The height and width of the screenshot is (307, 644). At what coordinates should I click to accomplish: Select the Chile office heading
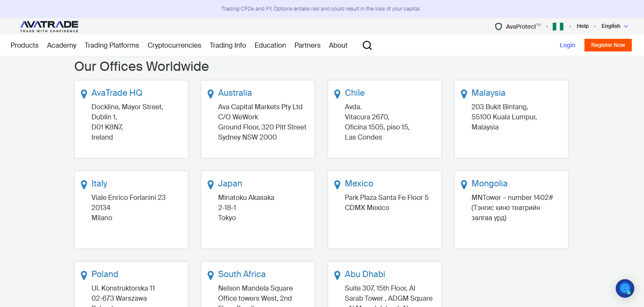pyautogui.click(x=355, y=93)
